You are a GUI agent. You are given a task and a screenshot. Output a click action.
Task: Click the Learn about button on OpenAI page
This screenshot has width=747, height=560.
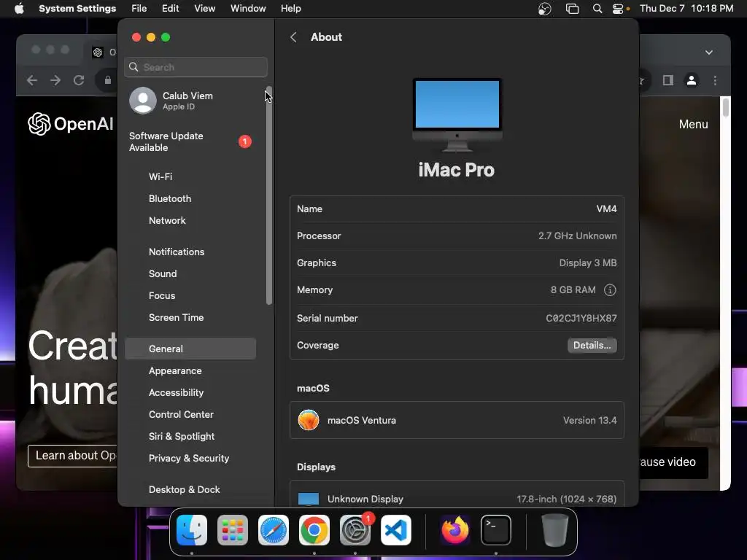(72, 456)
